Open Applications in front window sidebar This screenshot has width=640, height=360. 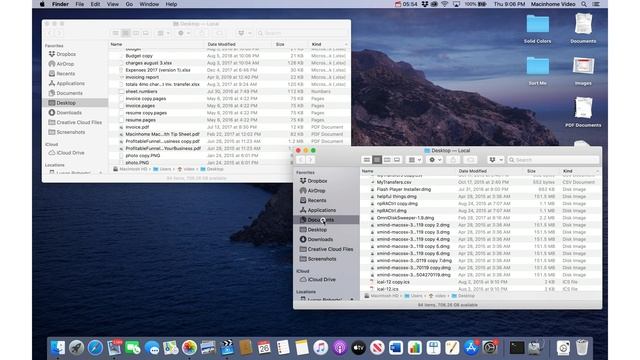click(322, 210)
